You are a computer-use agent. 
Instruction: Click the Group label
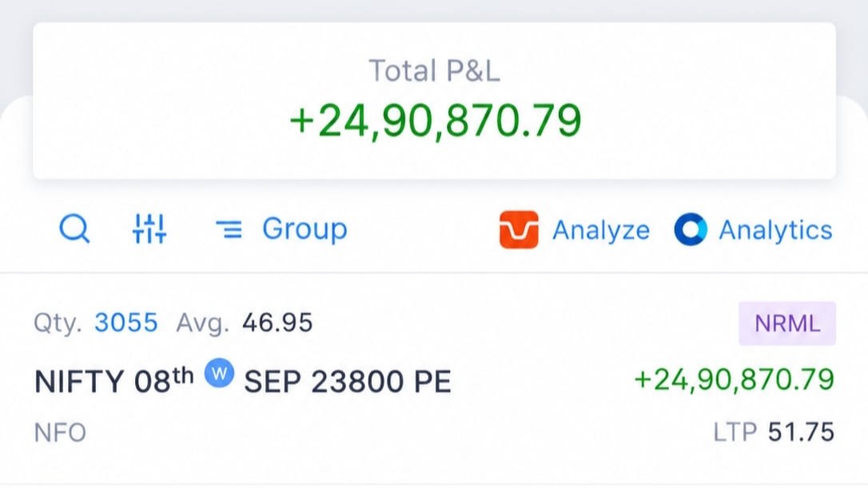pos(305,229)
